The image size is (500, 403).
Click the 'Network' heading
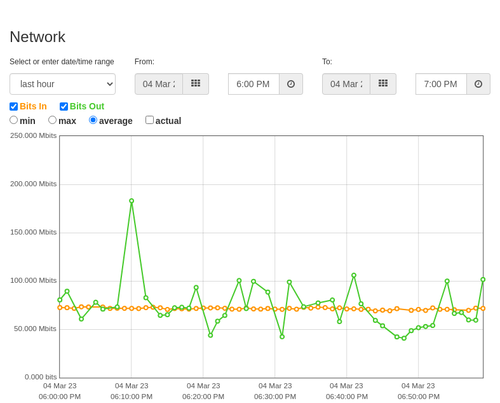tap(37, 37)
